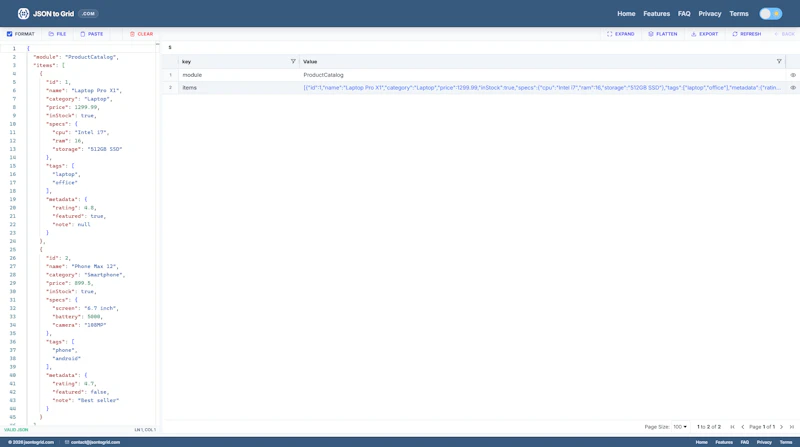Open the Page Size 100 dropdown
The height and width of the screenshot is (447, 800).
point(680,427)
